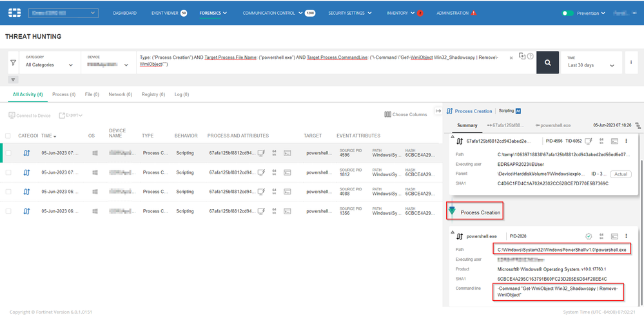The height and width of the screenshot is (315, 644).
Task: Click the Administration alert warning icon
Action: (474, 13)
